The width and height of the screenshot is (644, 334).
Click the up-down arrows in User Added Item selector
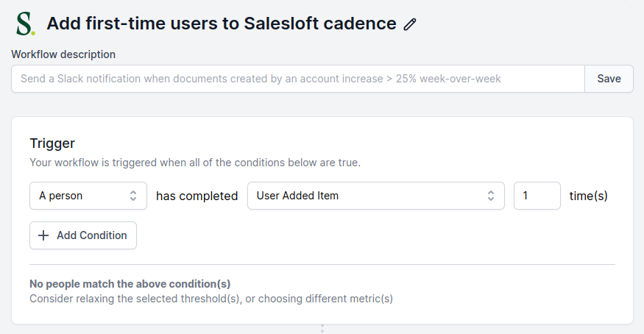491,196
